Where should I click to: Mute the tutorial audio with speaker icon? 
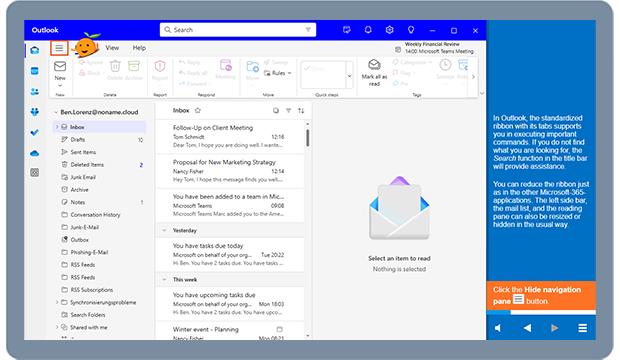click(x=498, y=328)
